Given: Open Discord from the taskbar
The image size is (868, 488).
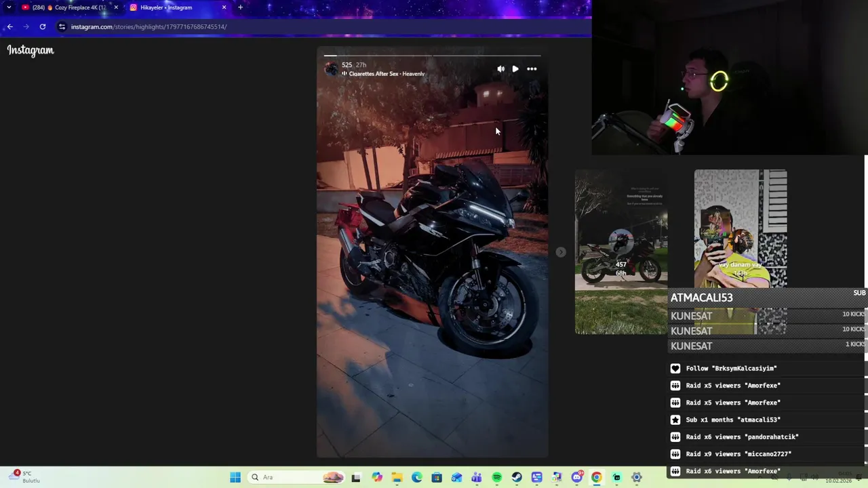Looking at the screenshot, I should (x=577, y=477).
